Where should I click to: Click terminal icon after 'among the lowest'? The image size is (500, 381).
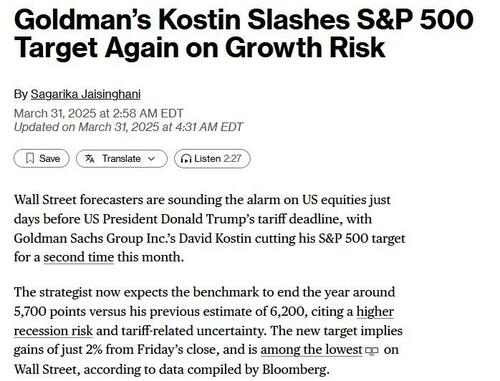(x=372, y=351)
